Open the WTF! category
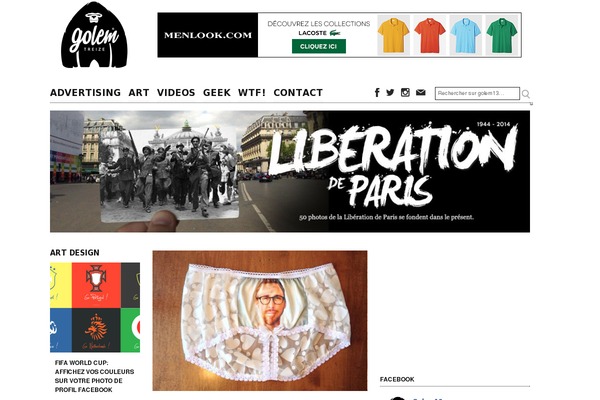Screen dimensions: 600x400 252,93
